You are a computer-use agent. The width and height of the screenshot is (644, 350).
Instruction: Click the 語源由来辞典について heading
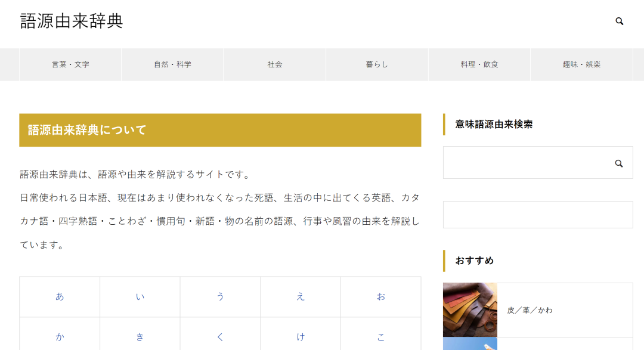click(220, 130)
